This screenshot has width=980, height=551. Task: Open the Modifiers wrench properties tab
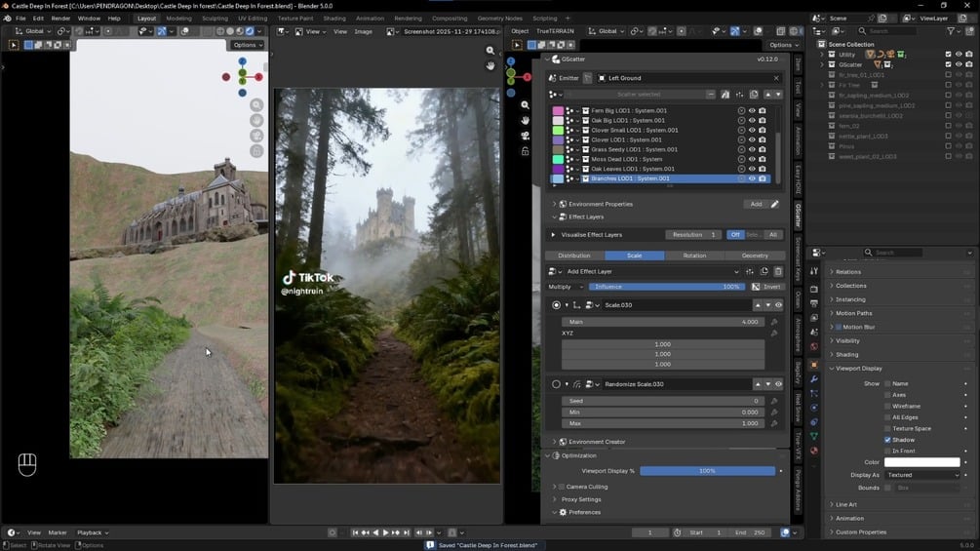(814, 379)
